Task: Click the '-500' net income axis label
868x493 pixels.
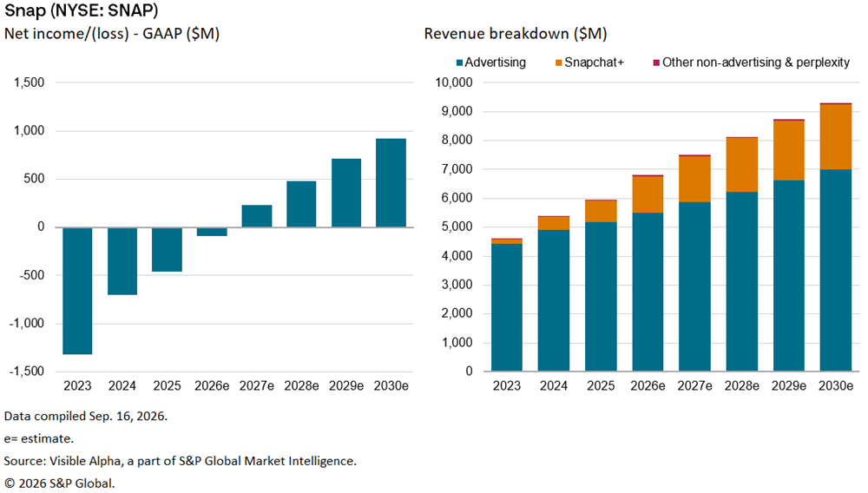Action: click(x=31, y=275)
